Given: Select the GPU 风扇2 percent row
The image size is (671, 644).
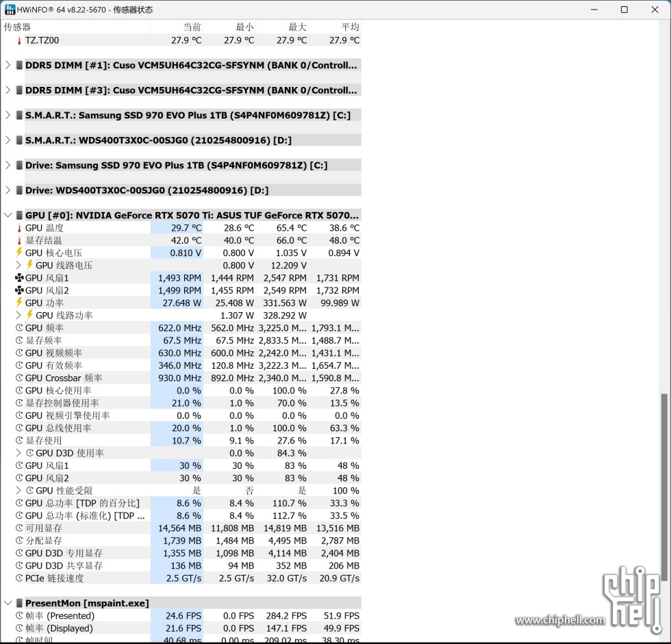Looking at the screenshot, I should point(188,478).
